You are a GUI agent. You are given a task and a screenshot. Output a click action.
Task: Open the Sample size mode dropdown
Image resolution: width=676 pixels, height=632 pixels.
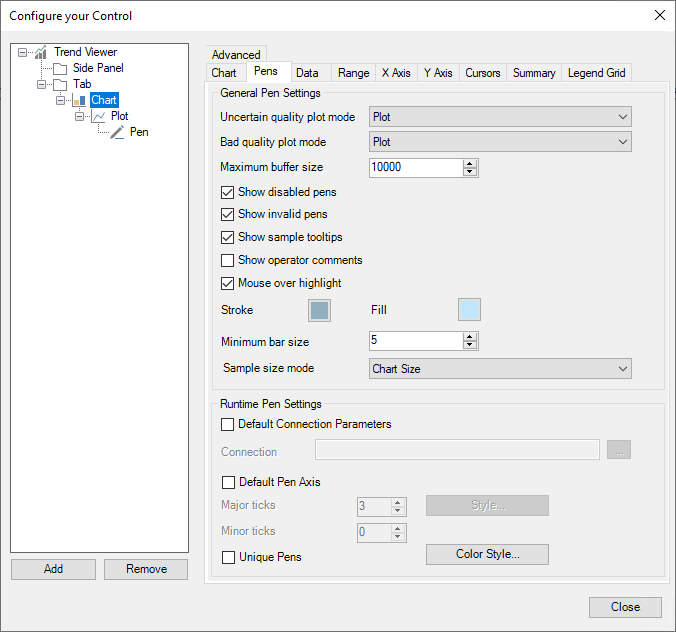coord(500,369)
